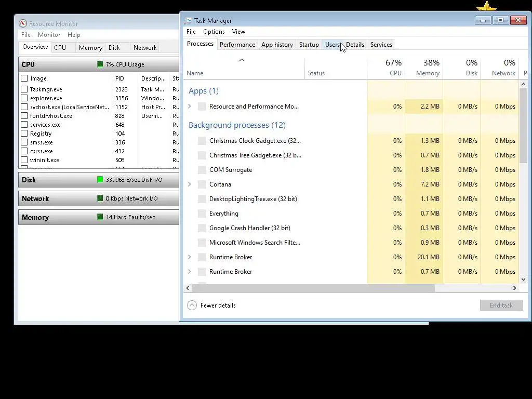Click the Microsoft Windows Search Filter icon

click(x=202, y=243)
